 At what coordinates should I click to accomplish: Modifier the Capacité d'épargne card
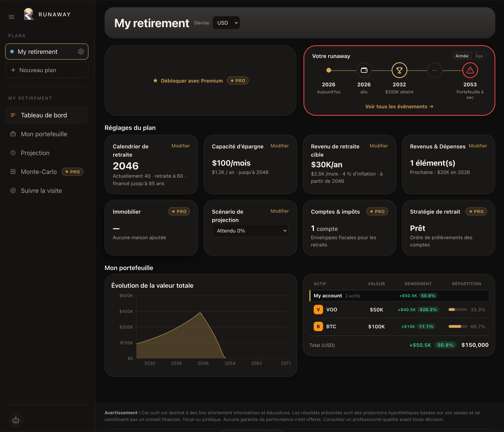point(279,146)
